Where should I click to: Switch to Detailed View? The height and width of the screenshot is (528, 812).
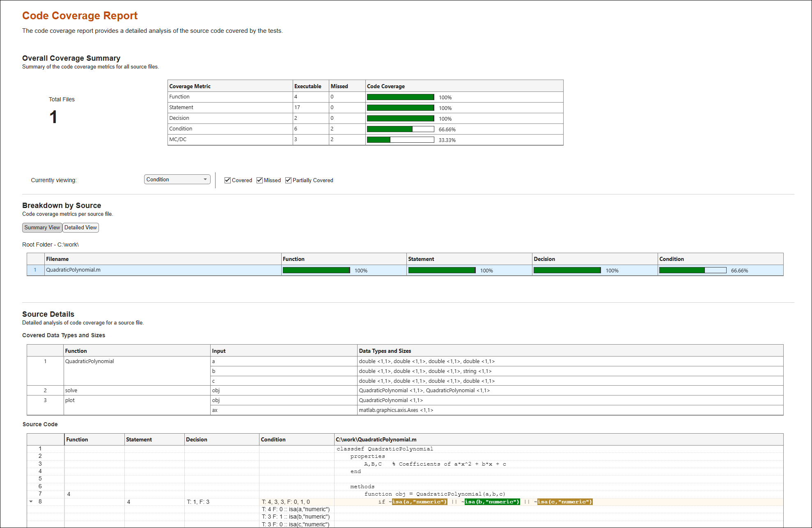point(80,228)
